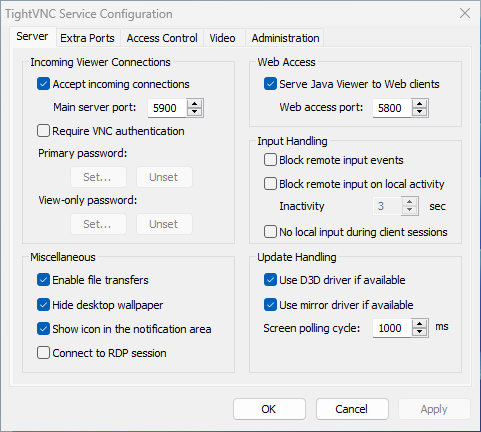Viewport: 481px width, 432px height.
Task: Click the Cancel button
Action: click(352, 409)
